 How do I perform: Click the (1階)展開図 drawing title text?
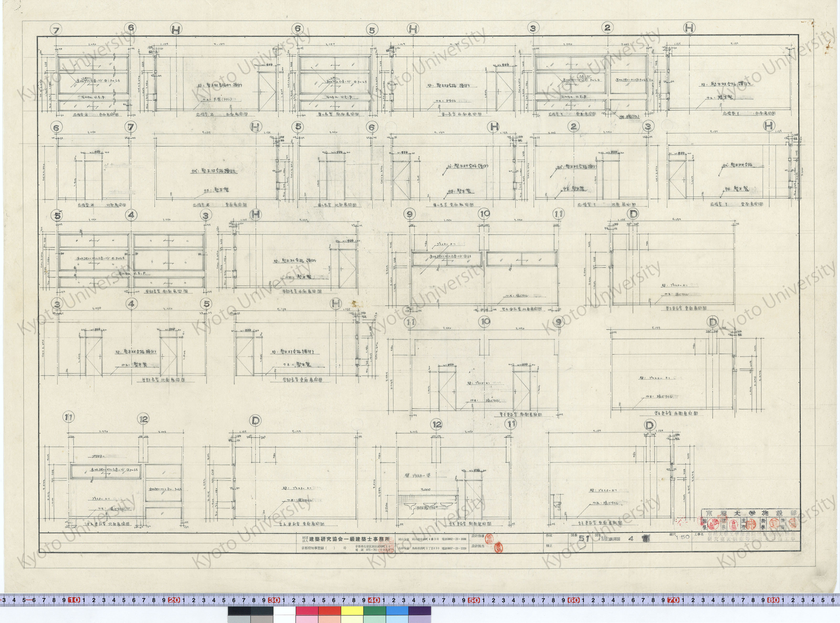click(610, 539)
